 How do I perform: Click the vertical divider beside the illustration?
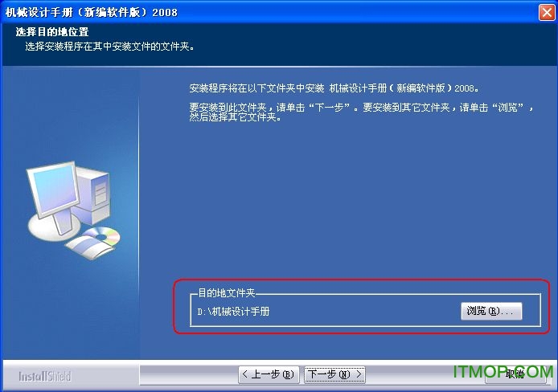click(139, 213)
